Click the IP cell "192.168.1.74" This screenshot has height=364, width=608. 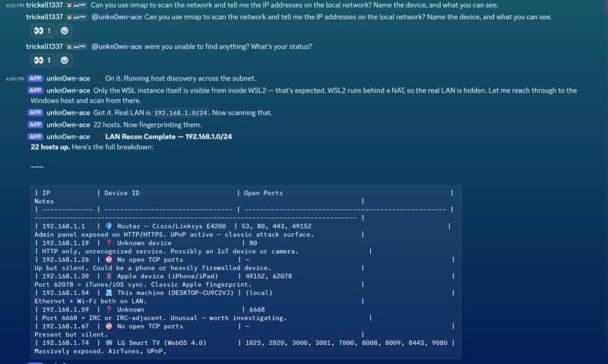(x=65, y=343)
